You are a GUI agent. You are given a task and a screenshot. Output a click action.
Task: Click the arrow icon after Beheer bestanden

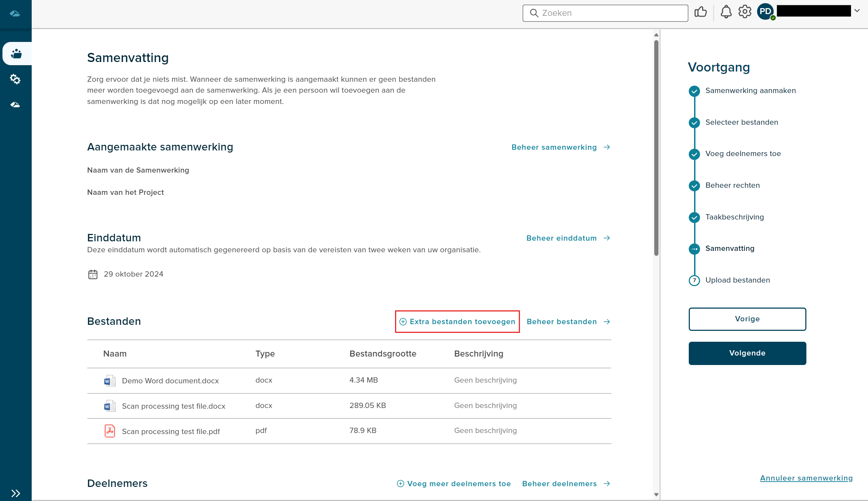pyautogui.click(x=607, y=322)
